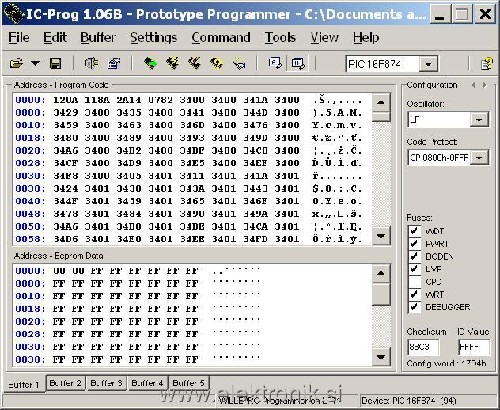Click the Eeprom Data scrollbar thumb
Image resolution: width=500 pixels, height=410 pixels.
coord(381,294)
